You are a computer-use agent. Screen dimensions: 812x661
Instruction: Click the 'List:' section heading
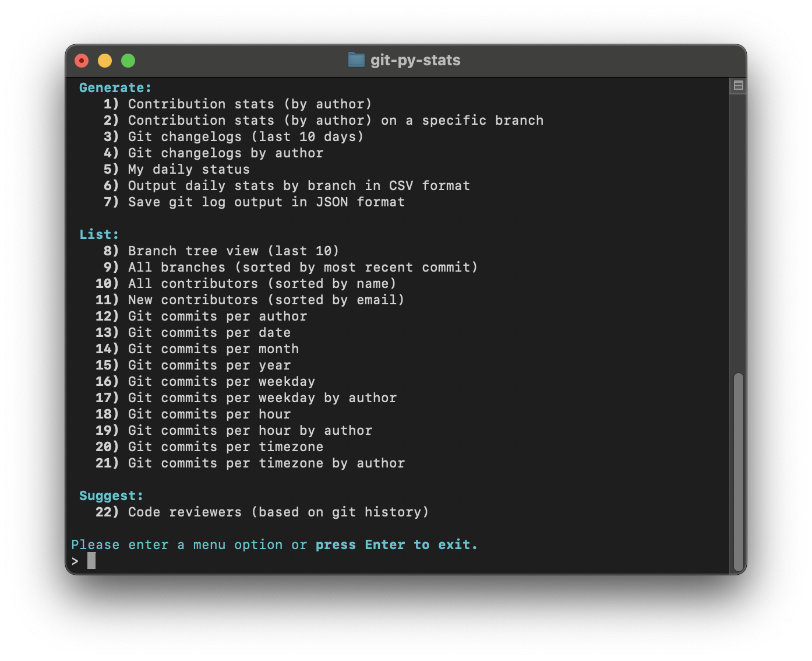pos(99,234)
